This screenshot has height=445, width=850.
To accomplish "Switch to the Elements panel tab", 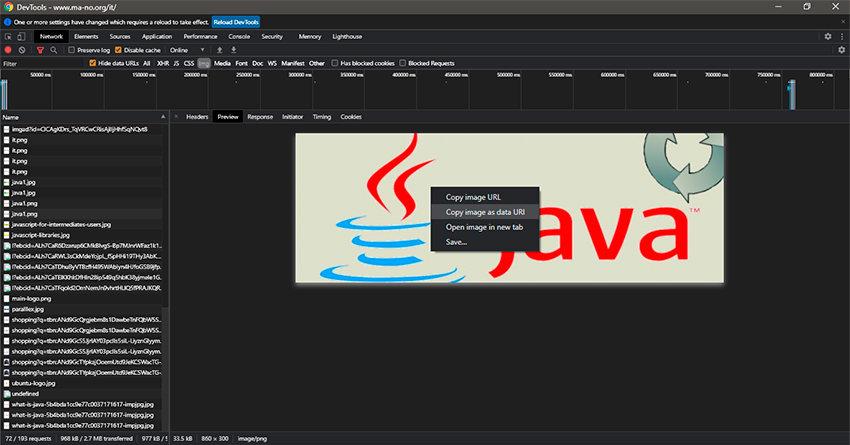I will (86, 37).
